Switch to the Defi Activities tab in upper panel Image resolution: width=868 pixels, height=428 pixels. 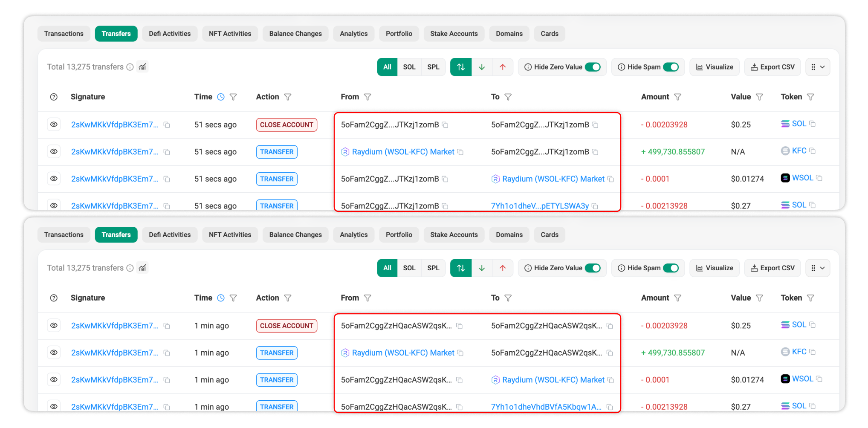[x=170, y=34]
